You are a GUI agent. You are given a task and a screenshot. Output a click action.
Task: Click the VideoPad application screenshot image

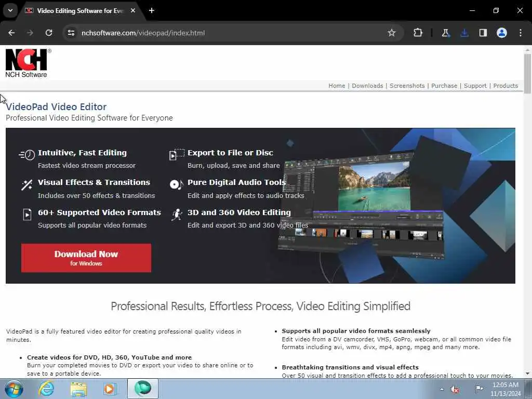click(361, 205)
